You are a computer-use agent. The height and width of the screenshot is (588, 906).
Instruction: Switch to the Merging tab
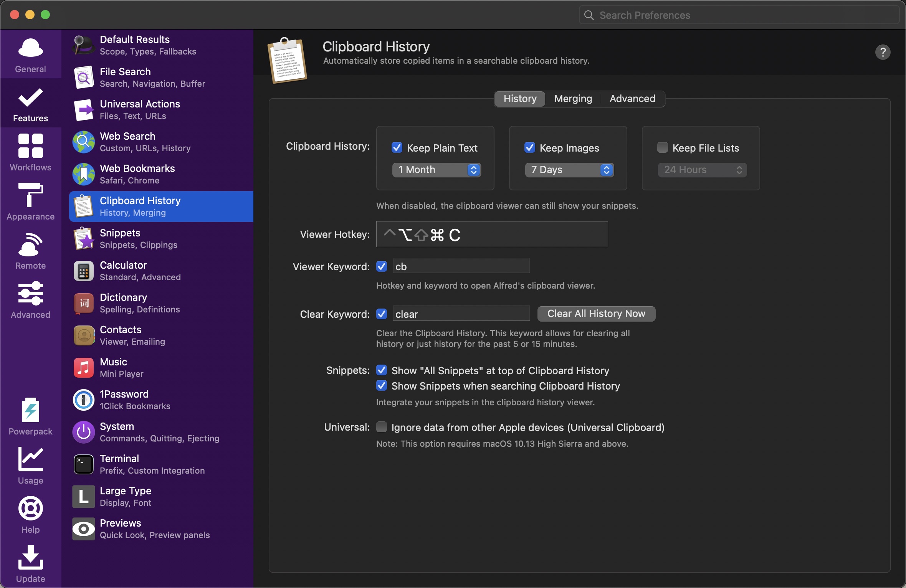coord(573,99)
